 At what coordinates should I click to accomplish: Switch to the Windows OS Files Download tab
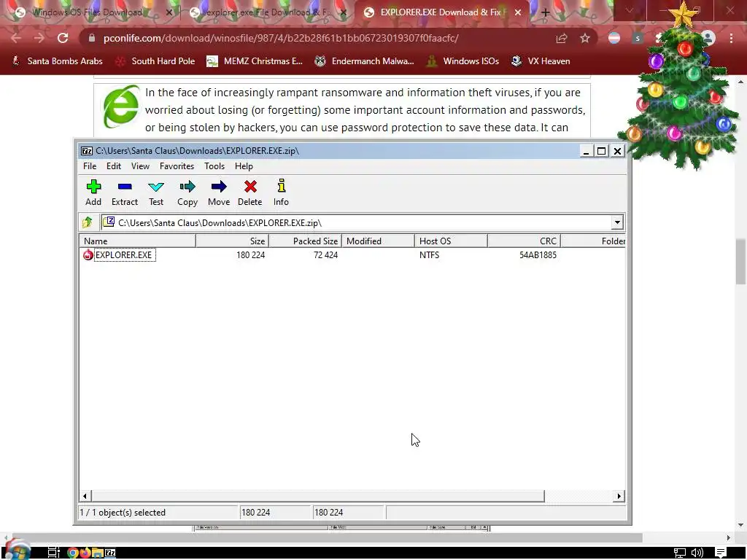coord(87,12)
